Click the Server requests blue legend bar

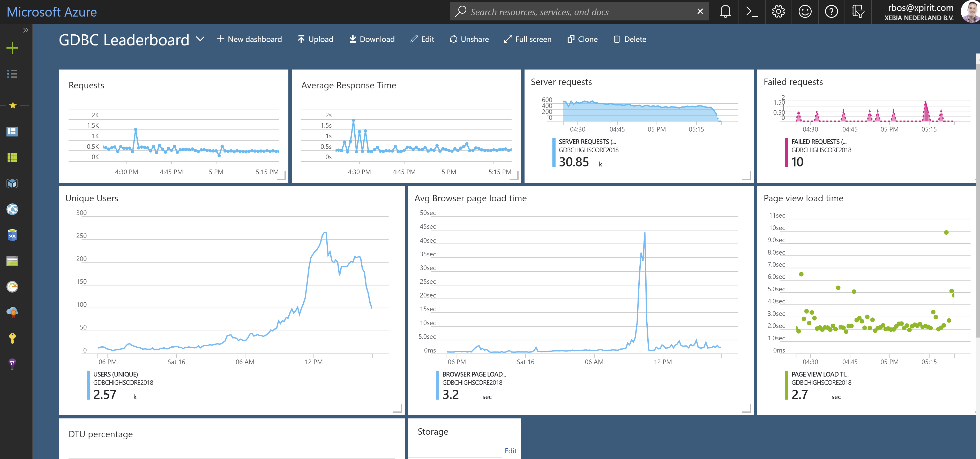coord(554,152)
